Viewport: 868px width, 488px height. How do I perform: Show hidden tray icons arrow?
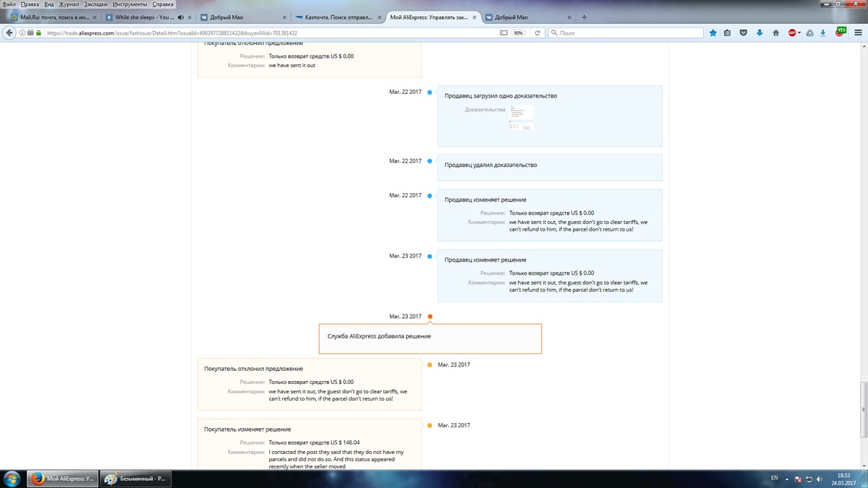(786, 479)
